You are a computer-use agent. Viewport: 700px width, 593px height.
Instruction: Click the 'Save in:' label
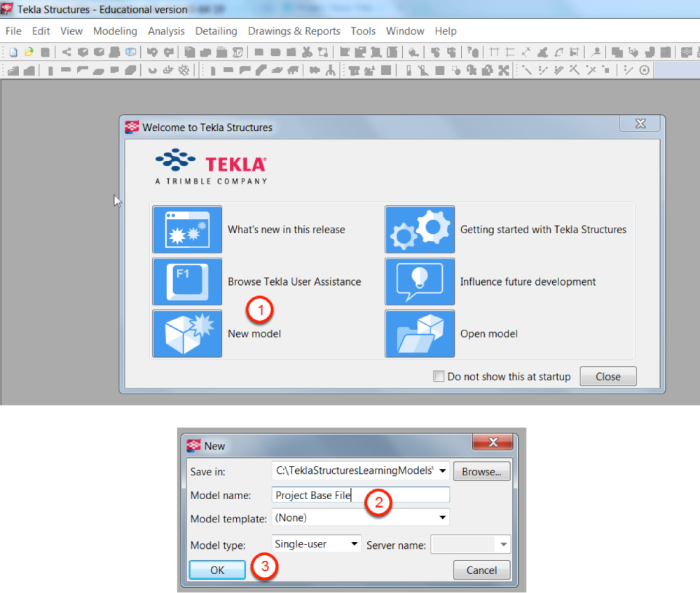pyautogui.click(x=207, y=472)
